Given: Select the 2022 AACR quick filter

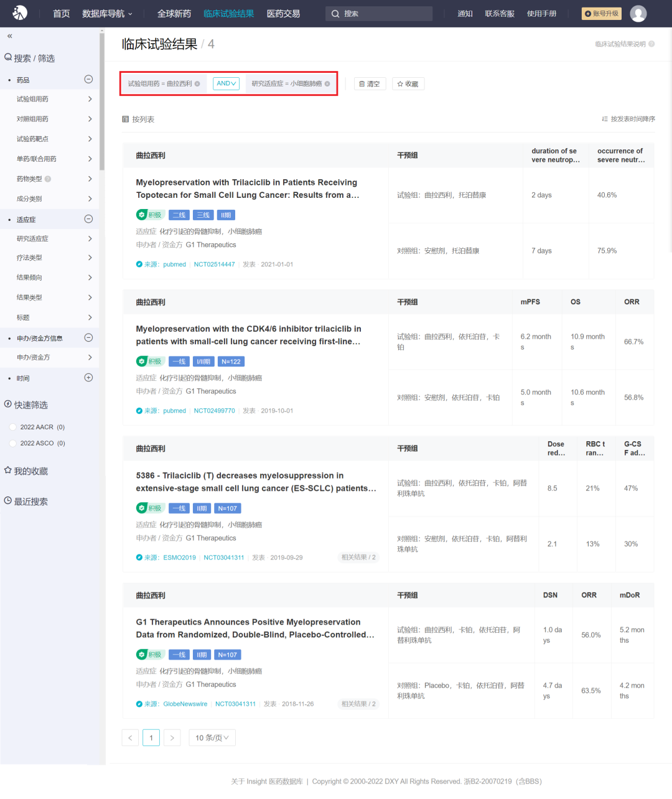Looking at the screenshot, I should pyautogui.click(x=13, y=427).
